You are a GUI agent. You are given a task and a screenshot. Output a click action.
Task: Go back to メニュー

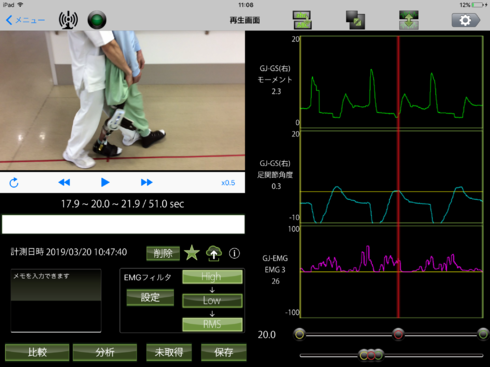(25, 20)
